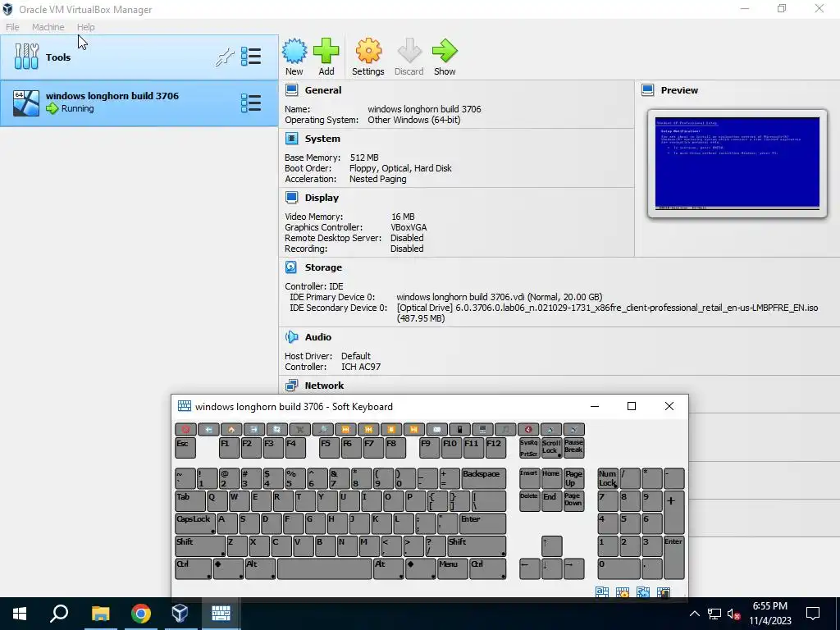This screenshot has width=840, height=630.
Task: Click the Esc key on the soft keyboard
Action: pos(185,448)
